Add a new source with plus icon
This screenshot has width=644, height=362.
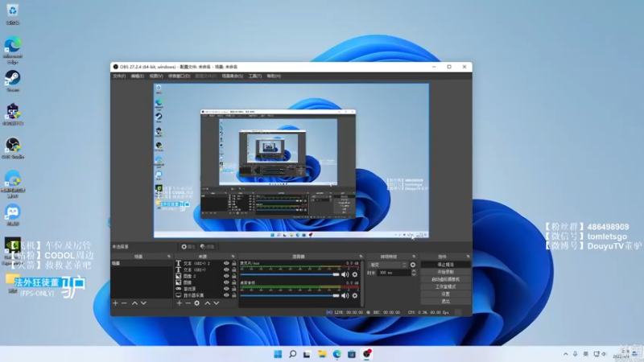179,303
